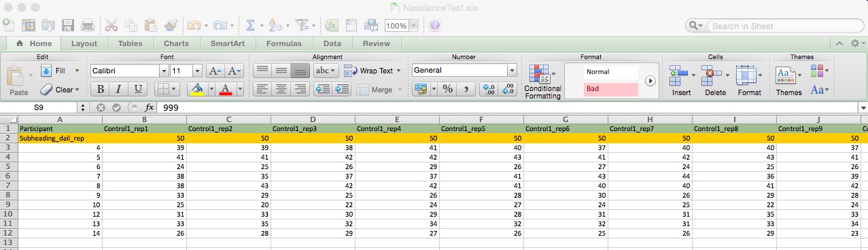The image size is (868, 250).
Task: Increase font size with the larger A
Action: [215, 71]
